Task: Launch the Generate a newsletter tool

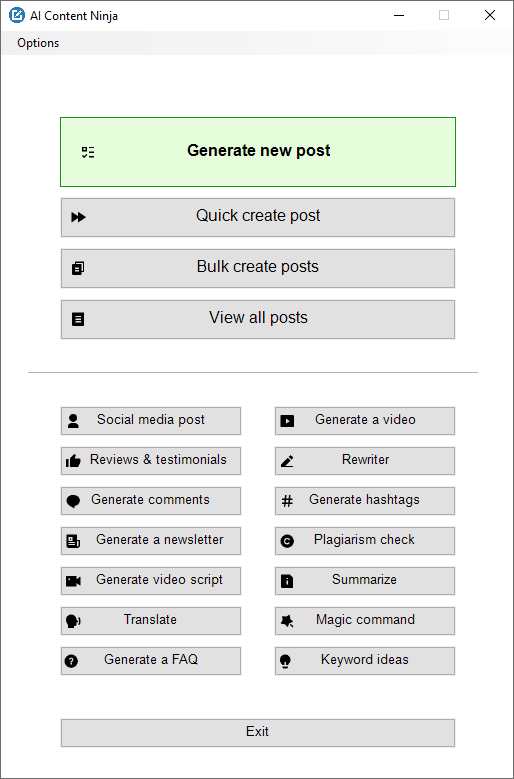Action: pos(151,541)
